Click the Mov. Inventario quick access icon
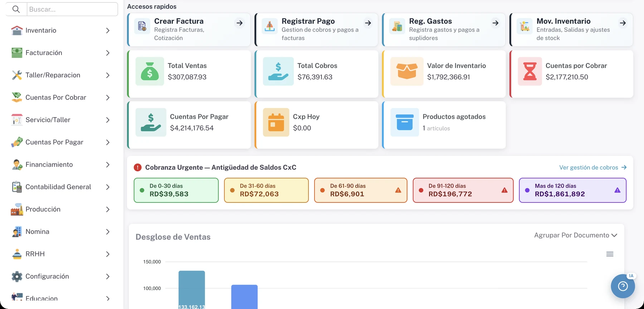Screen dimensions: 644x309 pyautogui.click(x=525, y=26)
